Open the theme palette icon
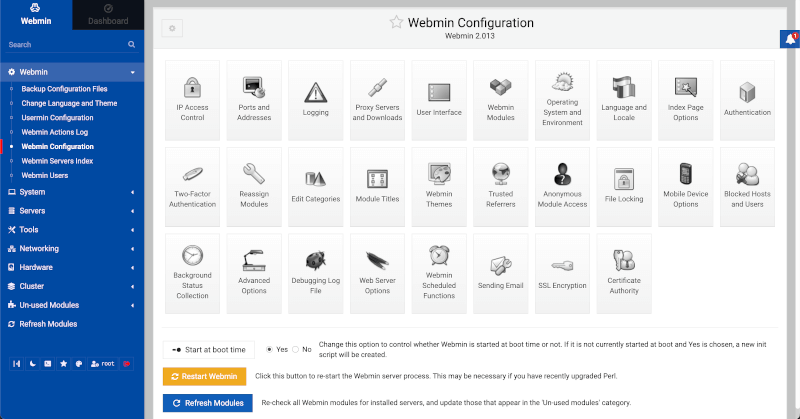Viewport: 800px width, 419px height. tap(79, 364)
